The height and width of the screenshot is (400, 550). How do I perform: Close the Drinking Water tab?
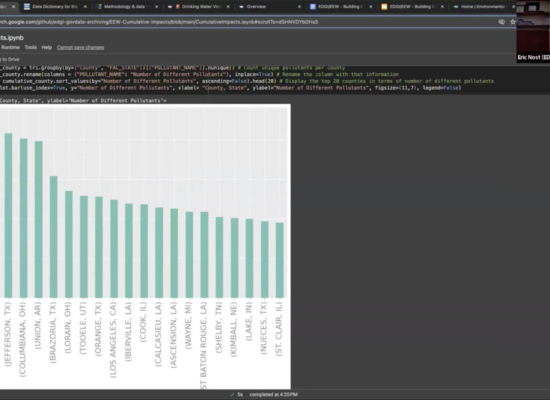coord(228,7)
